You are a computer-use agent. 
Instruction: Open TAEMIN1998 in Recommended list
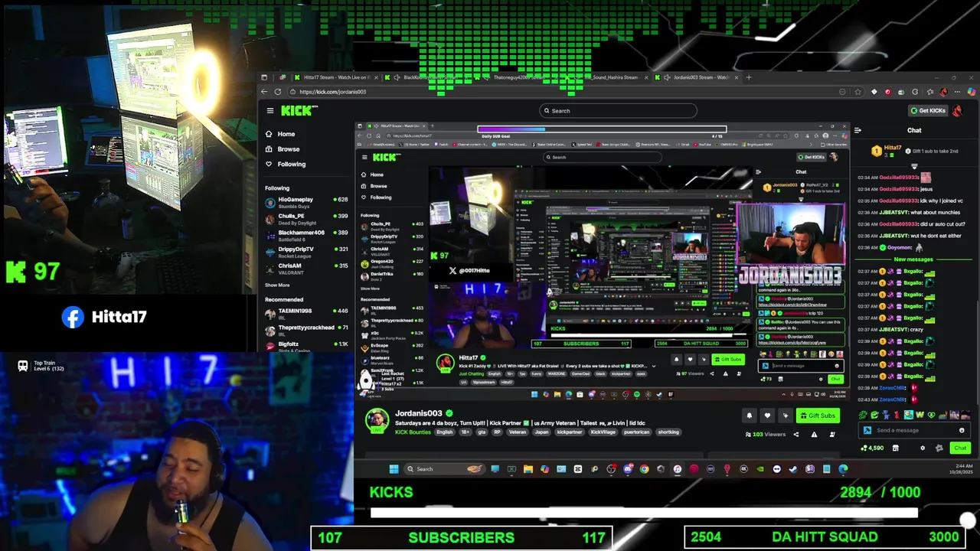click(x=306, y=314)
